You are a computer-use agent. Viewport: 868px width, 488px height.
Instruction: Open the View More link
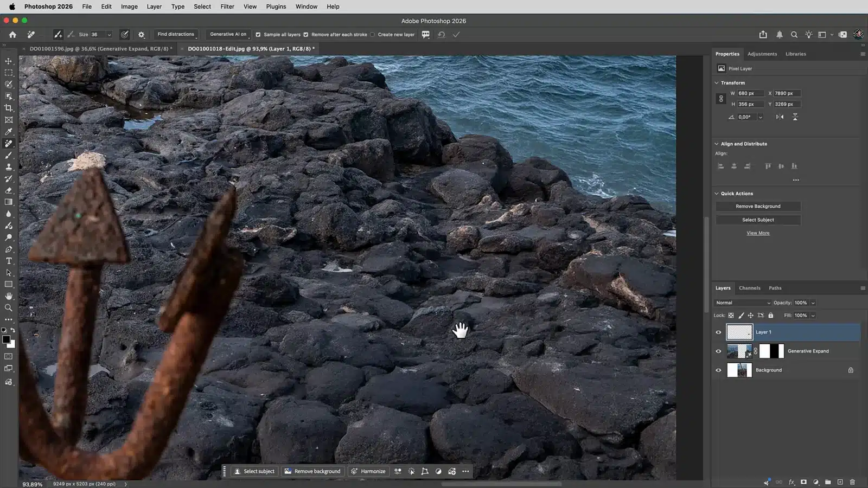[x=758, y=233]
